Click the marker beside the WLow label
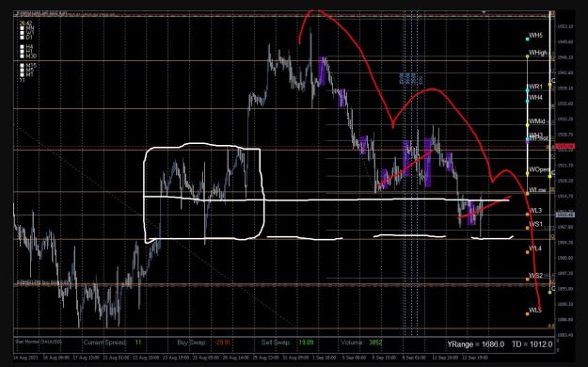 (527, 194)
